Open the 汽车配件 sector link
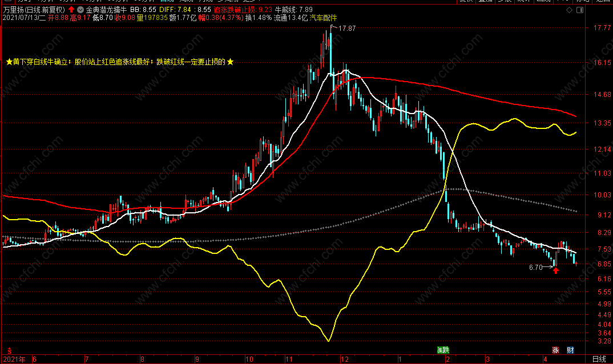The image size is (613, 364). point(323,18)
